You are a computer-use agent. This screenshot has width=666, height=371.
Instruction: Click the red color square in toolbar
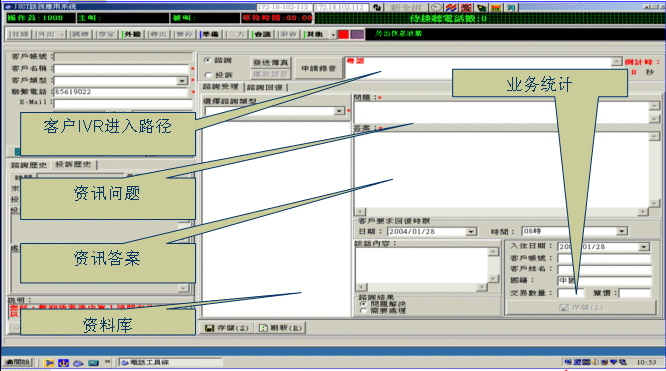click(344, 34)
